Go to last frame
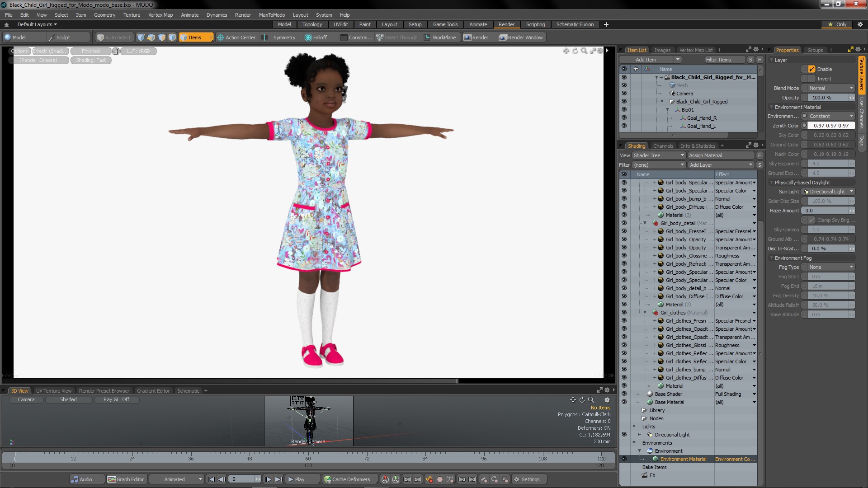868x488 pixels. pos(279,479)
